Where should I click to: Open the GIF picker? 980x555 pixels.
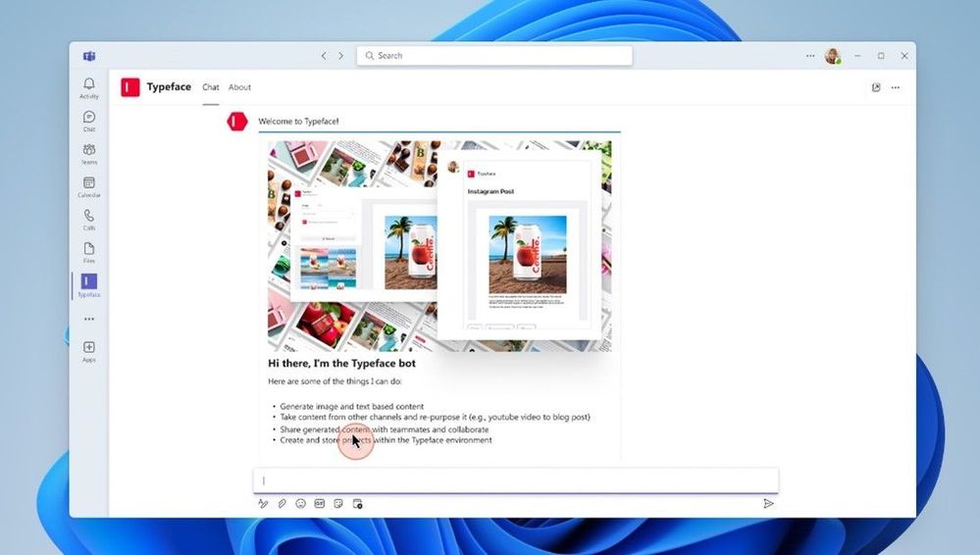point(320,504)
